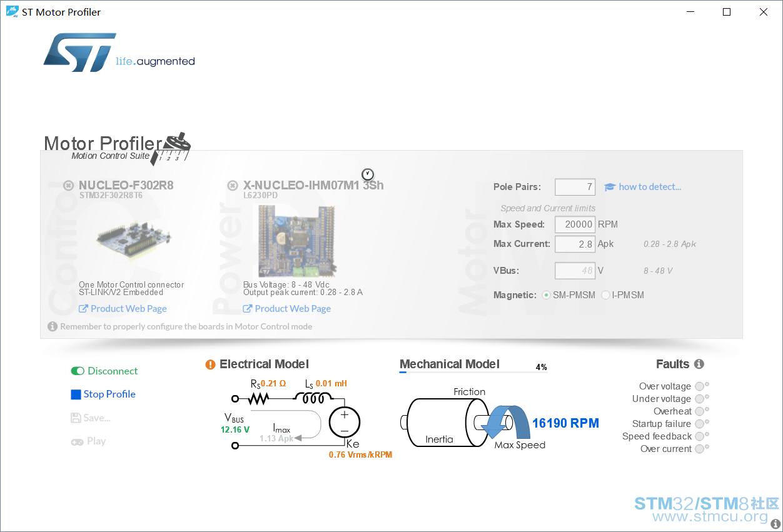The image size is (783, 532).
Task: Open NUCLEO-F302R8 Product Web Page link
Action: (x=123, y=309)
